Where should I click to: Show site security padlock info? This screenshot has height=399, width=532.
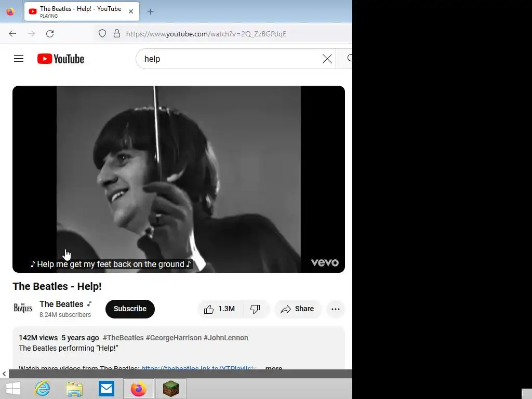pyautogui.click(x=117, y=34)
